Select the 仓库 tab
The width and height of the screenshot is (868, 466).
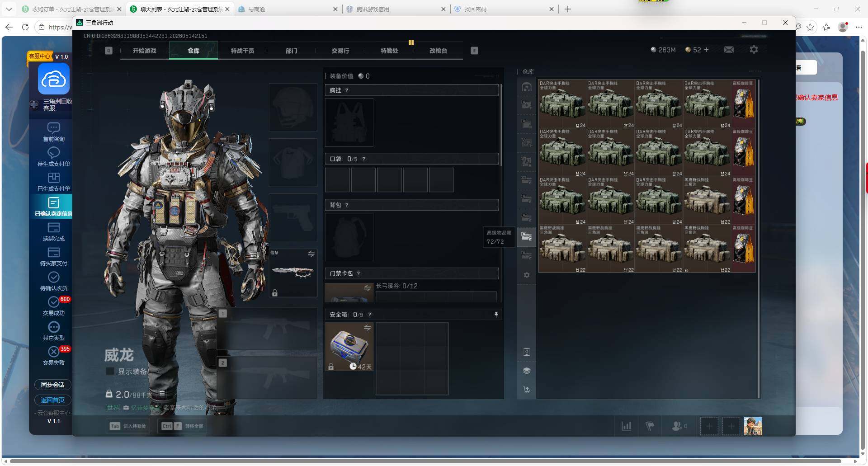click(193, 51)
